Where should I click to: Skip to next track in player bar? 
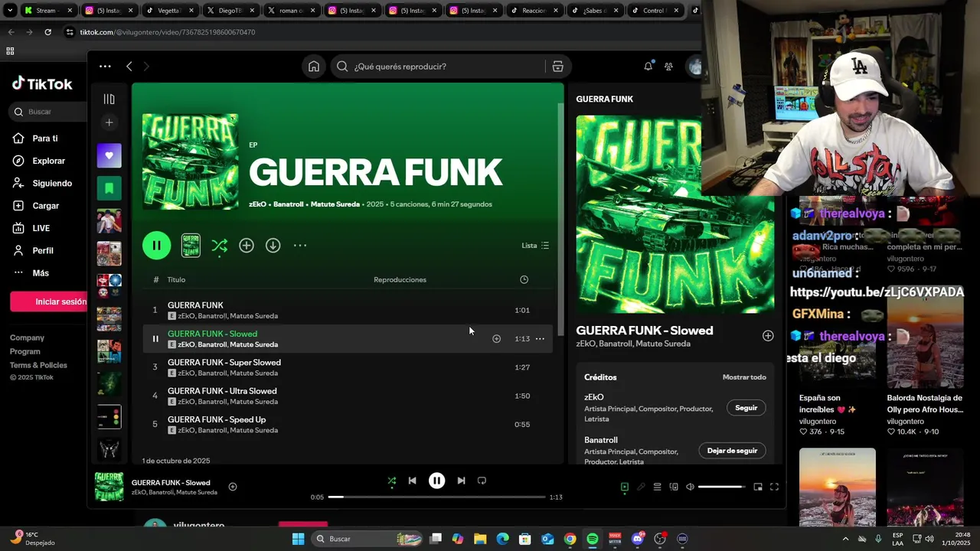461,481
